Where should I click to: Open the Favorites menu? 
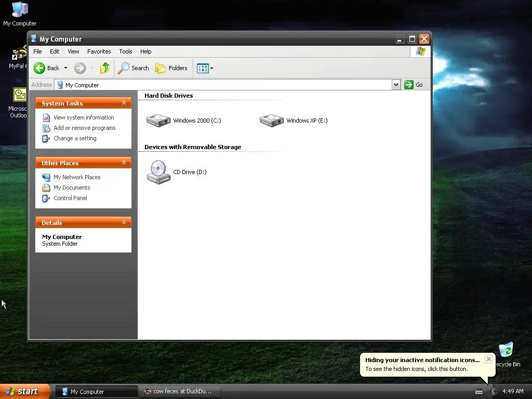tap(99, 51)
